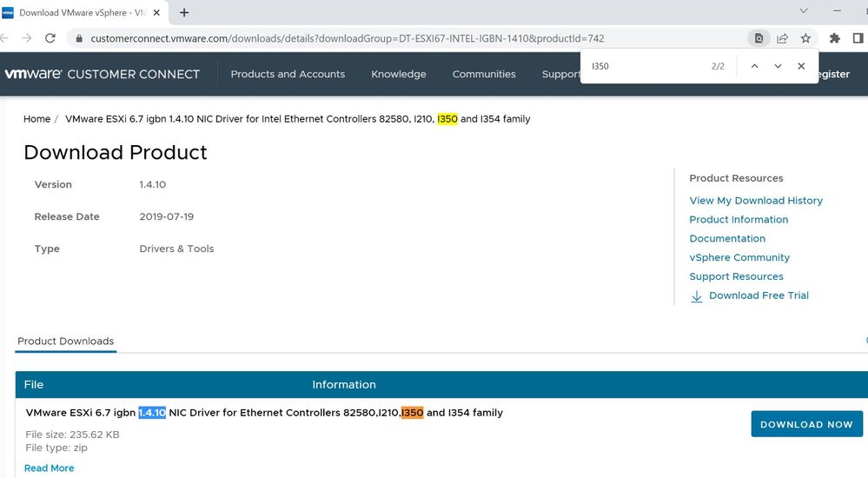Open a new browser tab
The image size is (868, 478).
(184, 12)
